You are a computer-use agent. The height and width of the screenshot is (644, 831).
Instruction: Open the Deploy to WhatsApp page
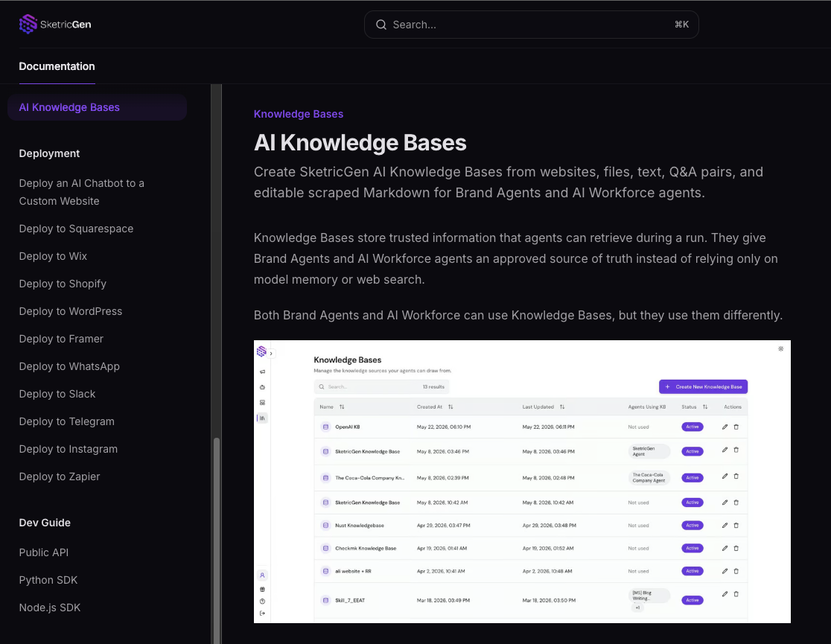[69, 366]
